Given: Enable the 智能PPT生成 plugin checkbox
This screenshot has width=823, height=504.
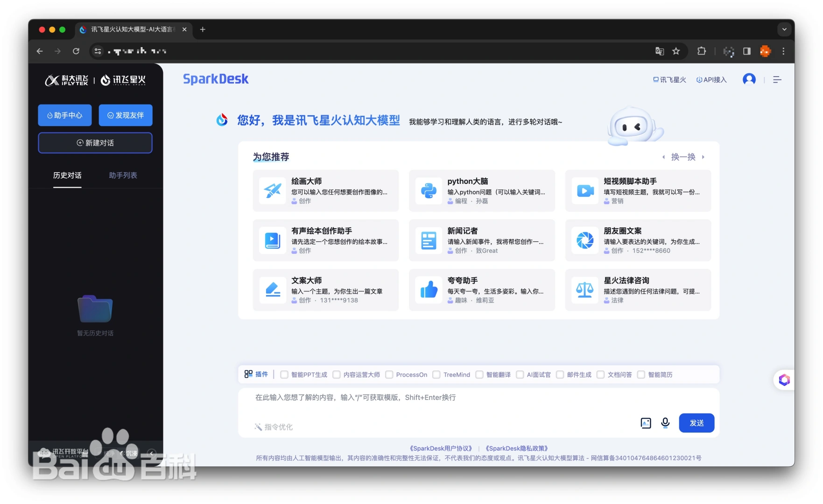Looking at the screenshot, I should pos(284,375).
